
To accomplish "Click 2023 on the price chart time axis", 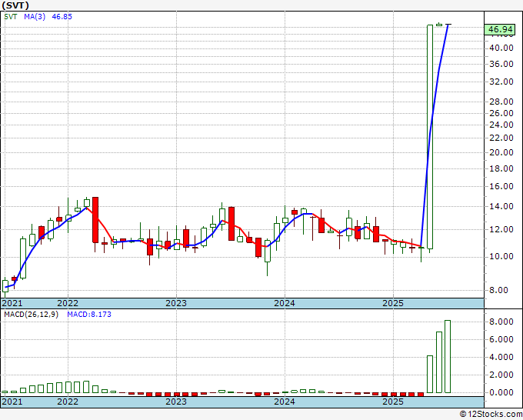I will [176, 303].
